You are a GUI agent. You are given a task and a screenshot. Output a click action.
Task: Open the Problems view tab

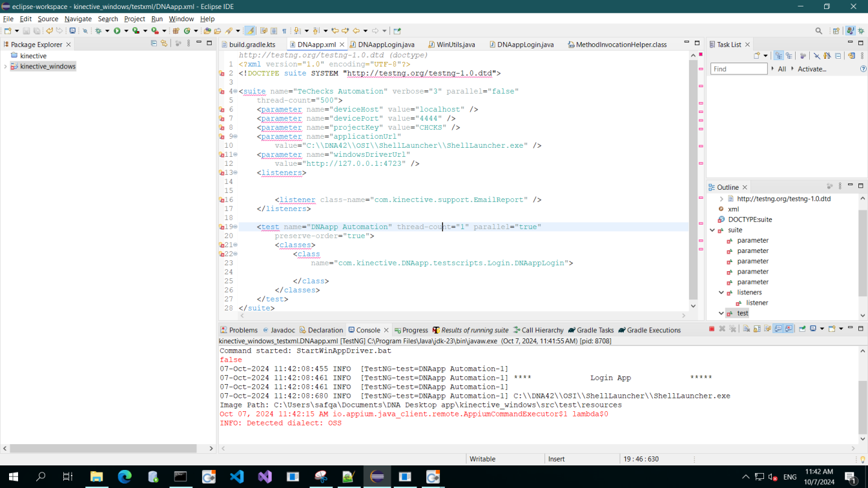243,330
